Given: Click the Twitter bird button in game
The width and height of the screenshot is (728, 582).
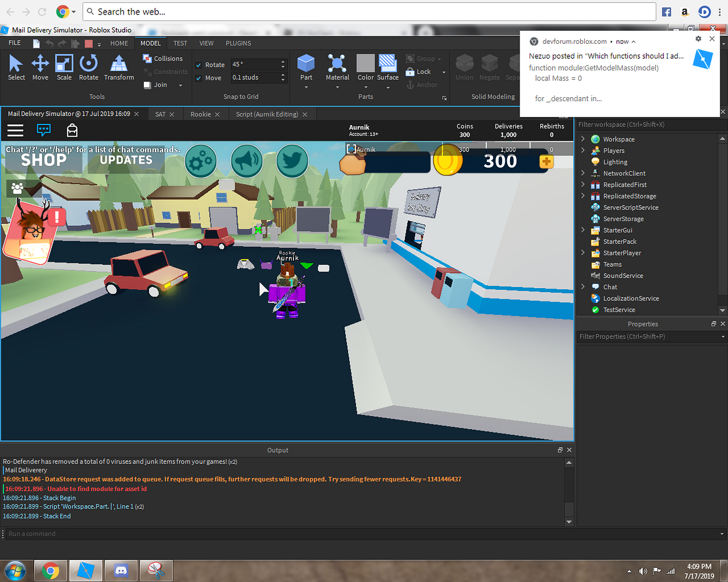Looking at the screenshot, I should point(292,161).
